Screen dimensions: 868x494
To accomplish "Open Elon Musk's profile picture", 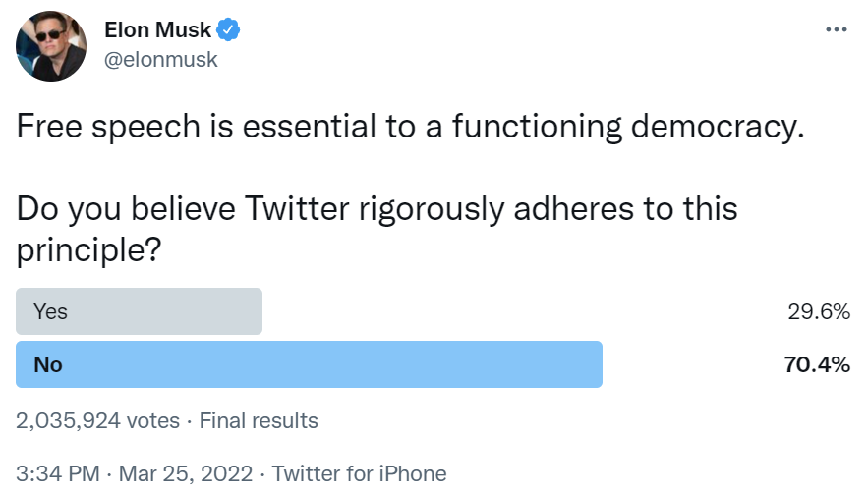I will (x=51, y=46).
